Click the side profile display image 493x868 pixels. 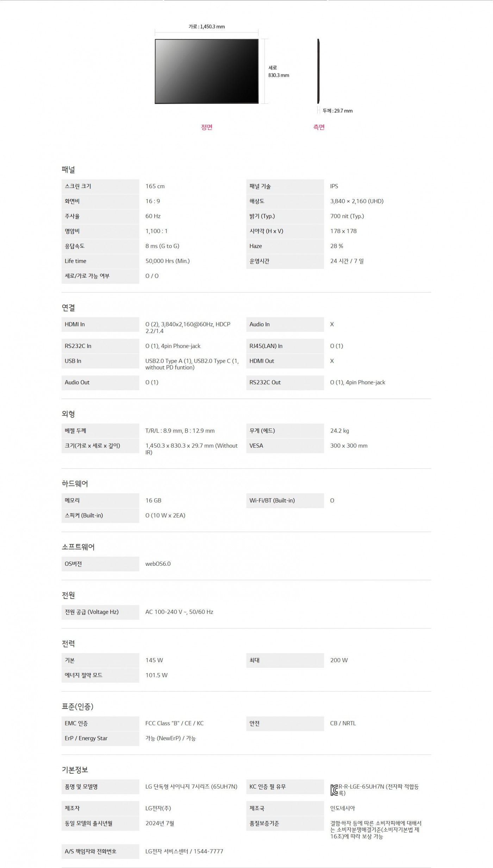coord(318,71)
